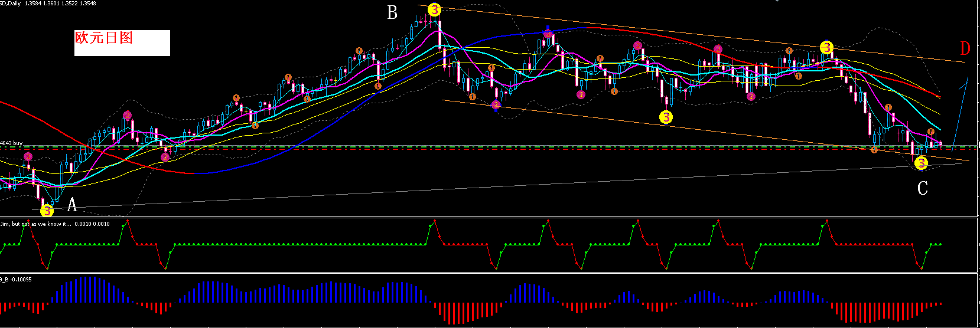Click the Daily chart title with OHLC prices
The width and height of the screenshot is (980, 328).
[x=48, y=4]
